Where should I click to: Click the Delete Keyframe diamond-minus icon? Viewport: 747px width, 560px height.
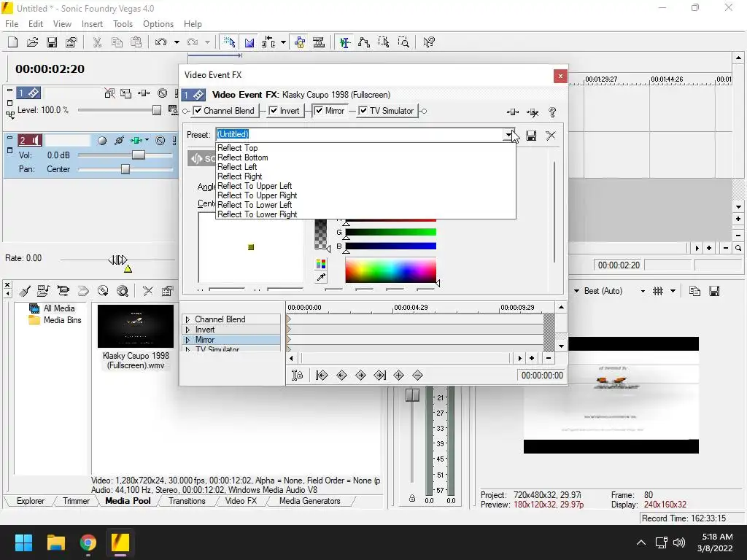(x=417, y=376)
